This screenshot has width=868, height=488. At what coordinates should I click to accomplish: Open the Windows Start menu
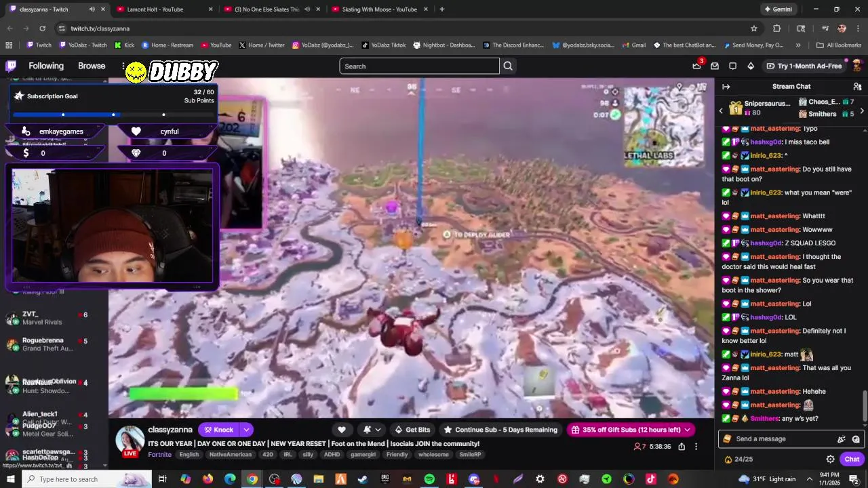pos(10,479)
